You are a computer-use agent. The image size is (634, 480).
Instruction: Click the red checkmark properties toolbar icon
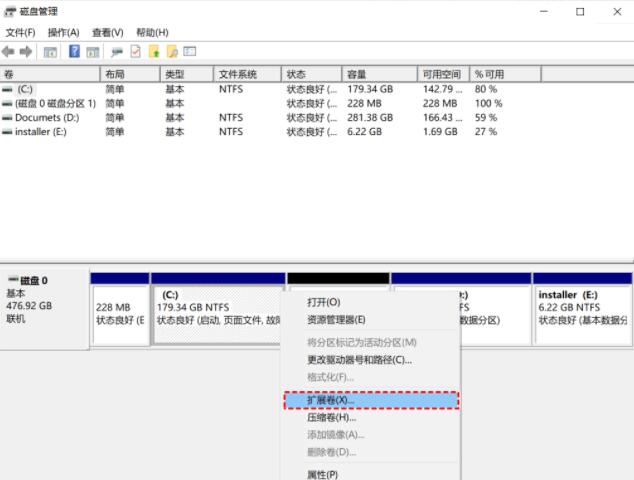[136, 52]
